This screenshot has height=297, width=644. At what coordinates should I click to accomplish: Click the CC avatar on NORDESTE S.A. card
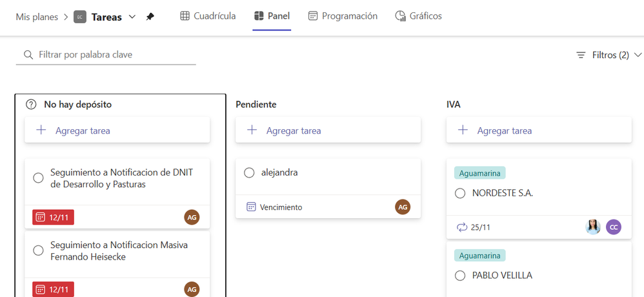pos(614,227)
